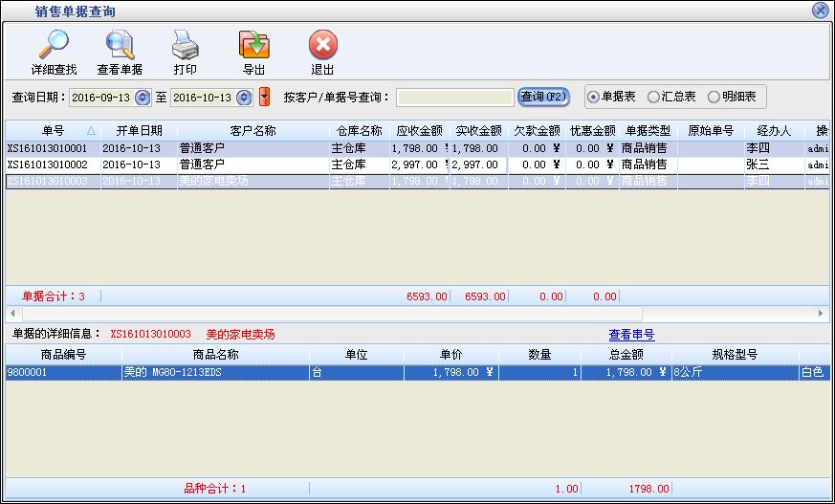
Task: Click the 应收金额 column header
Action: pyautogui.click(x=419, y=130)
